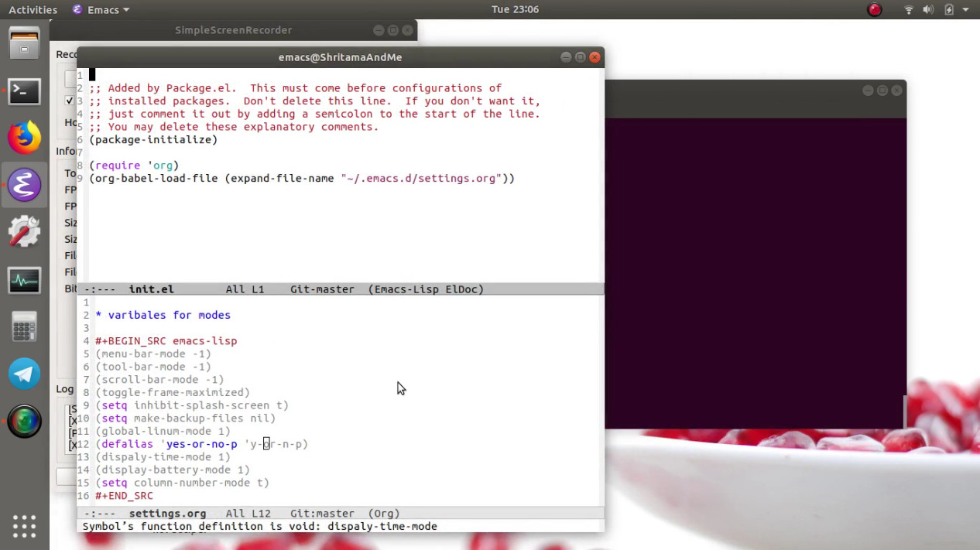Click the (menu-bar-mode -1) line
980x550 pixels.
click(x=153, y=354)
